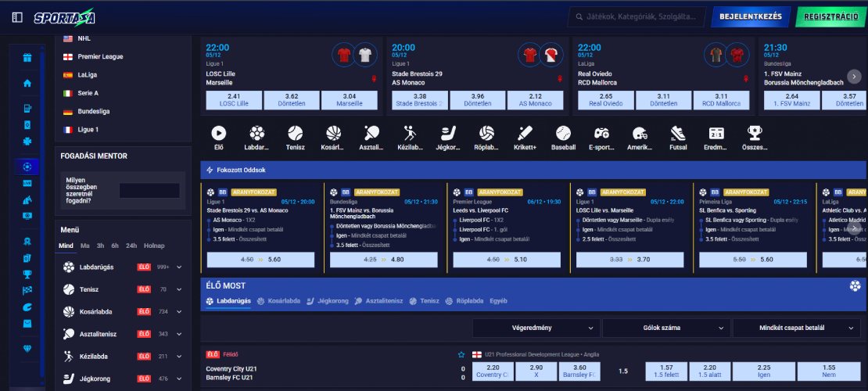Screen dimensions: 868x391
Task: Expand the Kosárlabda menu row chevron
Action: 179,312
